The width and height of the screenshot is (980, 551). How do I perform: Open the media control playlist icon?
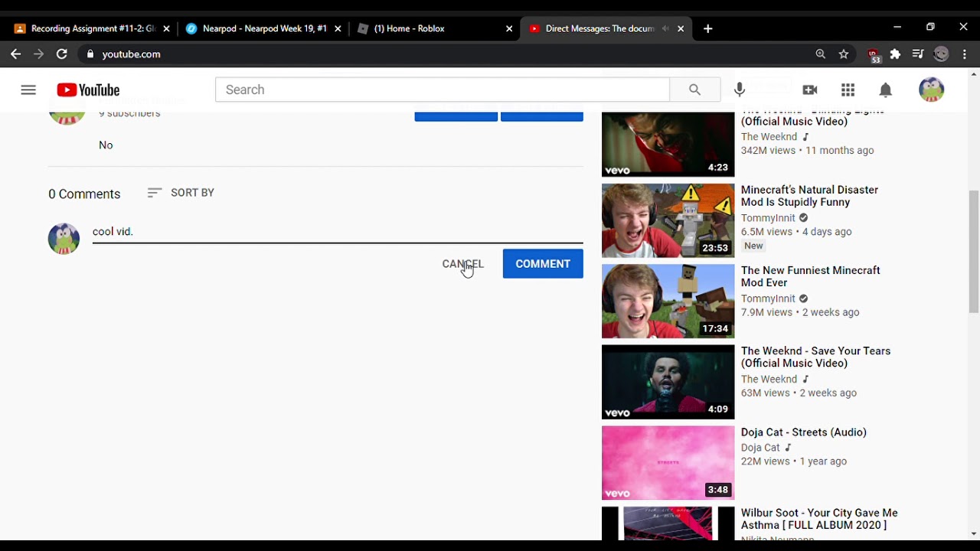(x=918, y=54)
